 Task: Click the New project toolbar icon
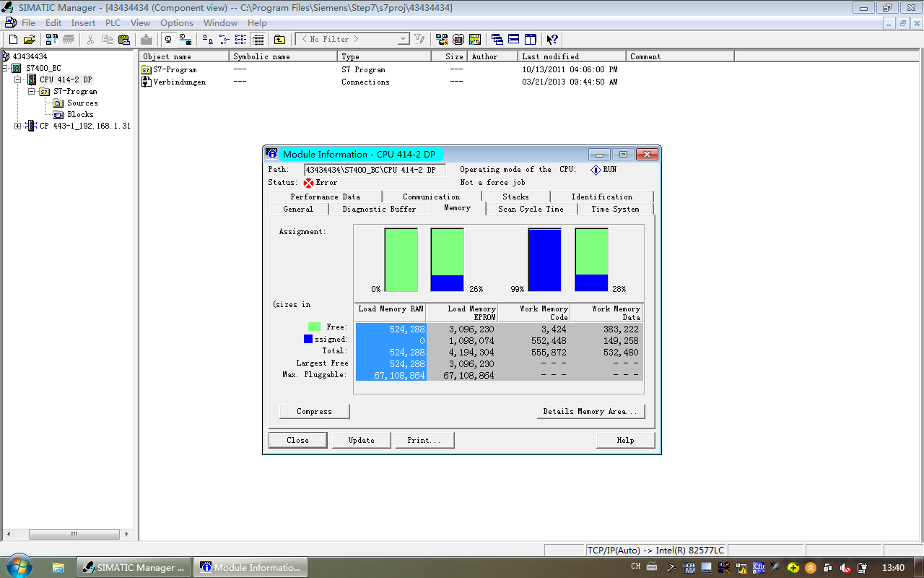point(13,39)
